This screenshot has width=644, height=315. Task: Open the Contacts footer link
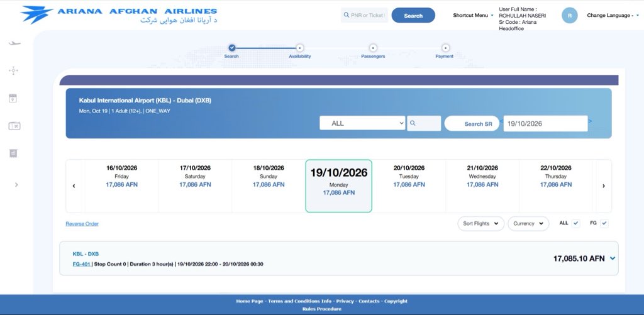(x=369, y=301)
